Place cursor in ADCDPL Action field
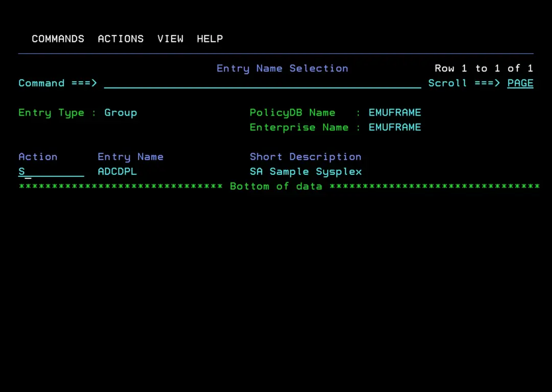The height and width of the screenshot is (392, 552). click(52, 172)
